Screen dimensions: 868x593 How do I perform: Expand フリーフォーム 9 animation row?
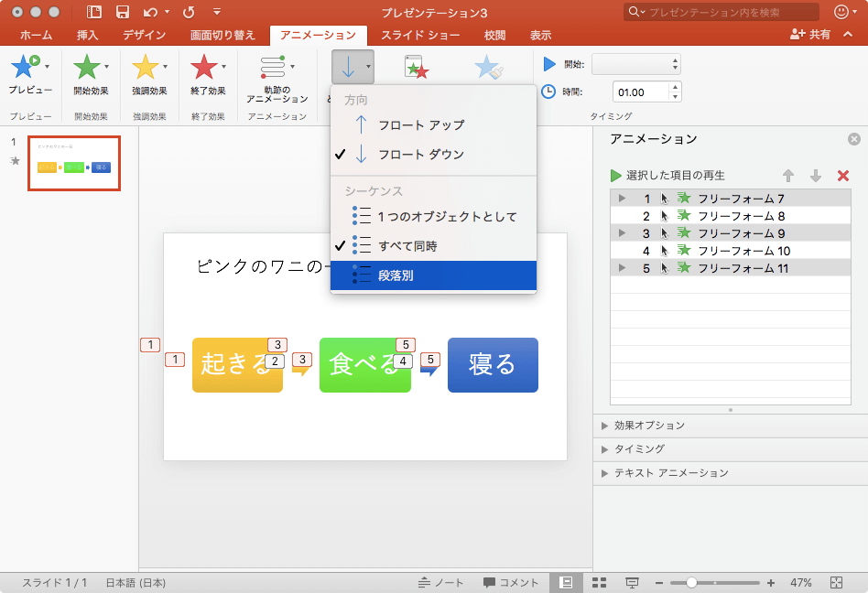pos(623,232)
